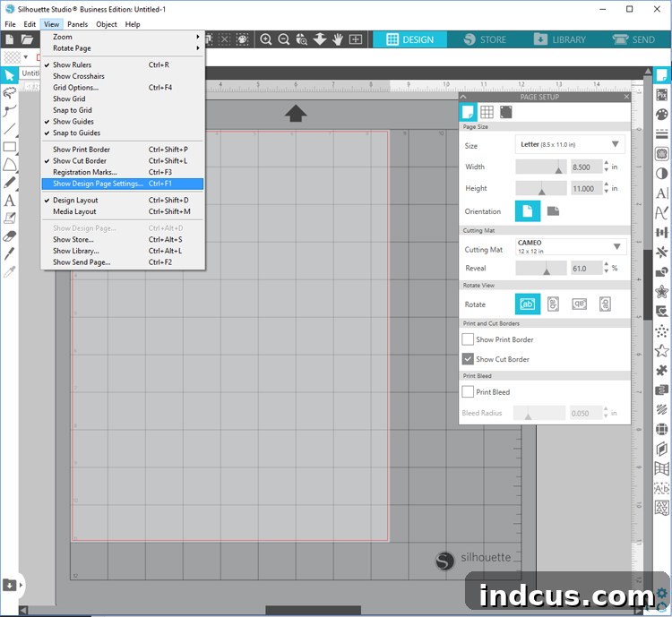This screenshot has width=672, height=617.
Task: Select the Text tool
Action: pyautogui.click(x=10, y=200)
